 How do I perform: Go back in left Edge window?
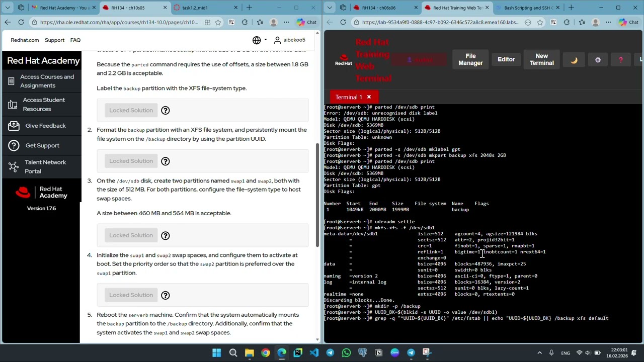(7, 22)
